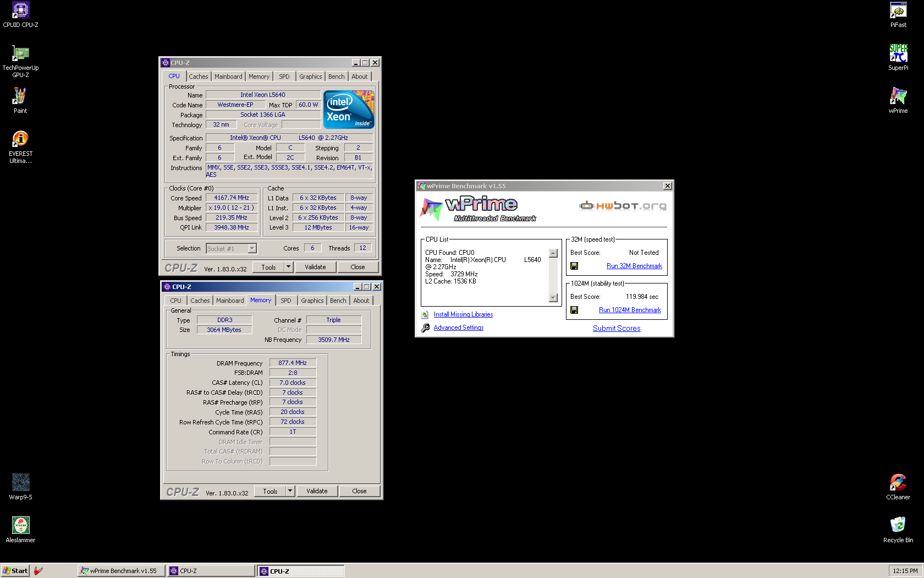Click Tools button in lower CPU-Z

[270, 491]
